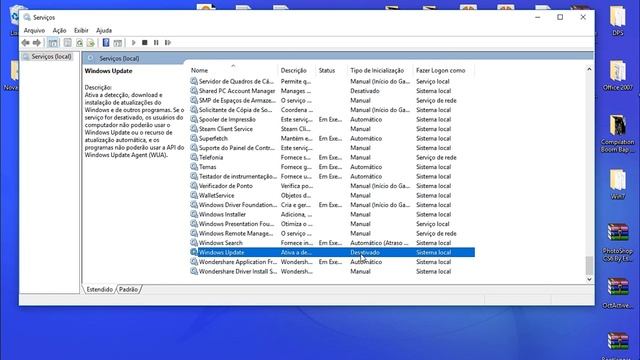Click the Desativado cell in Windows Update row
Screen dimensions: 640x360
click(365, 252)
